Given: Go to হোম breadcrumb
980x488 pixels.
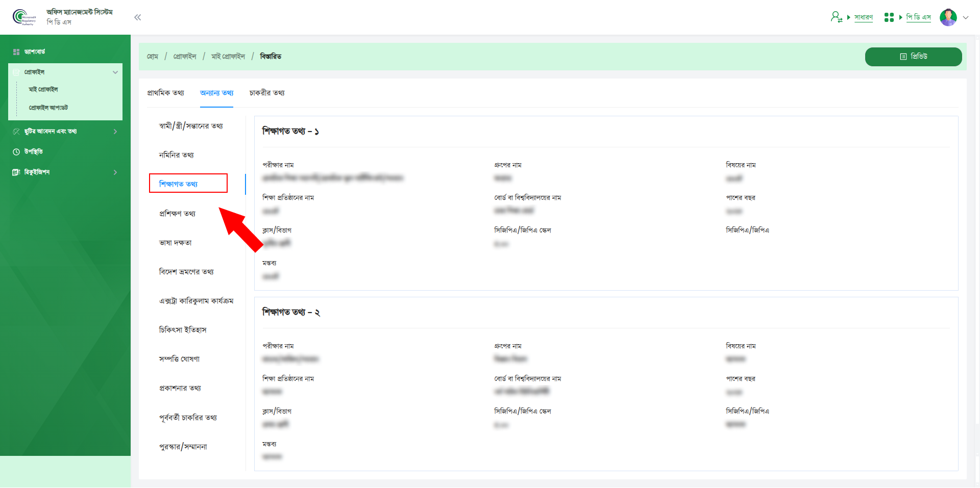Looking at the screenshot, I should 153,57.
